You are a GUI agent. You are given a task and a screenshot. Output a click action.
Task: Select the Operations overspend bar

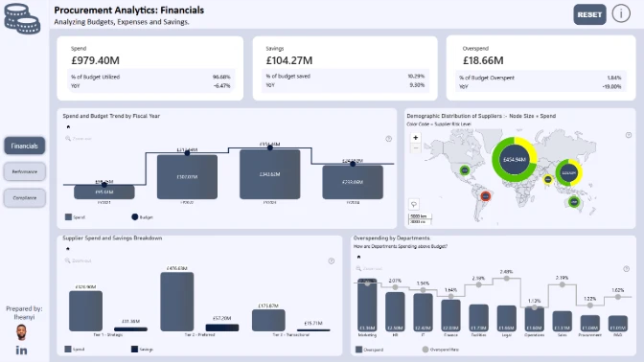tap(535, 319)
